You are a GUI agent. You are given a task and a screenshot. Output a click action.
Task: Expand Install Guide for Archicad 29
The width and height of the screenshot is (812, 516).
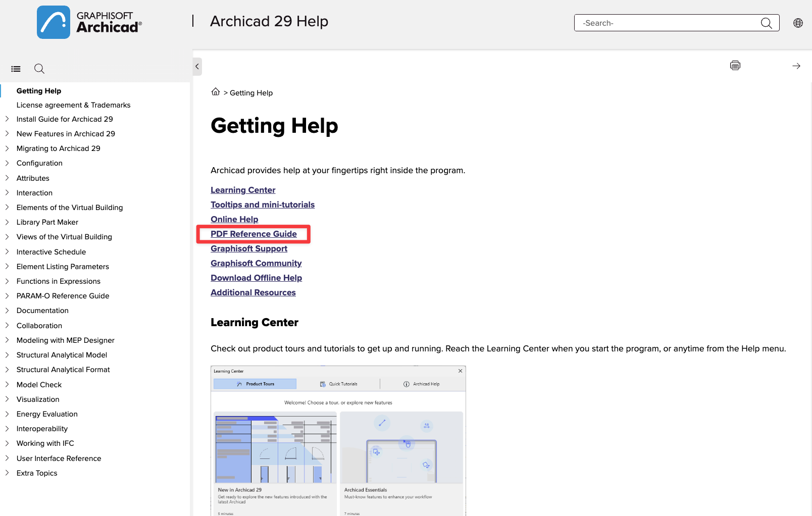click(7, 119)
